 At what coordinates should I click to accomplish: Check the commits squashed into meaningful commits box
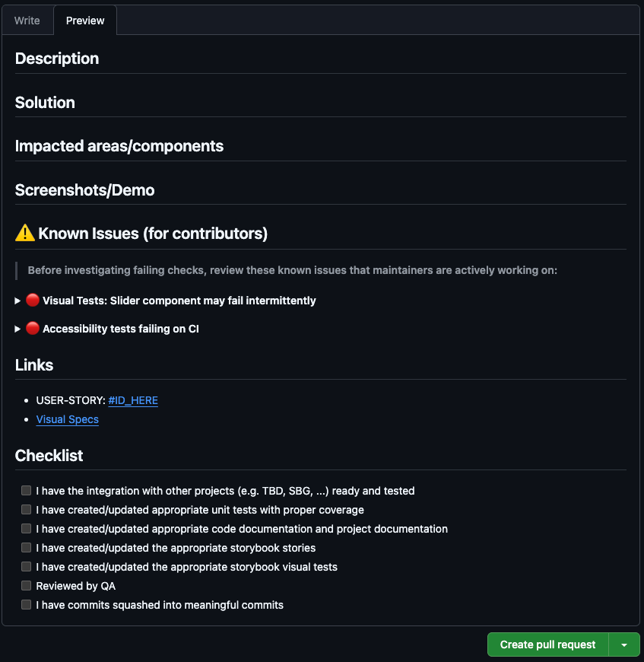coord(26,605)
